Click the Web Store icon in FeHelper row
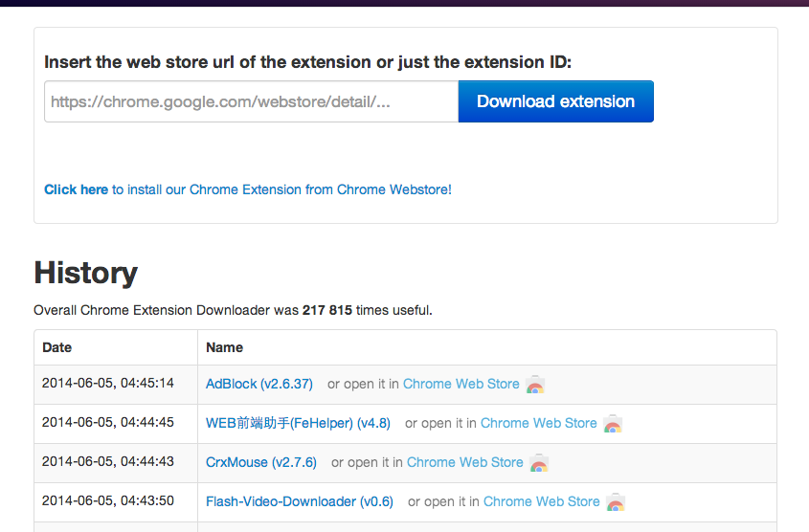Image resolution: width=809 pixels, height=532 pixels. (x=613, y=424)
